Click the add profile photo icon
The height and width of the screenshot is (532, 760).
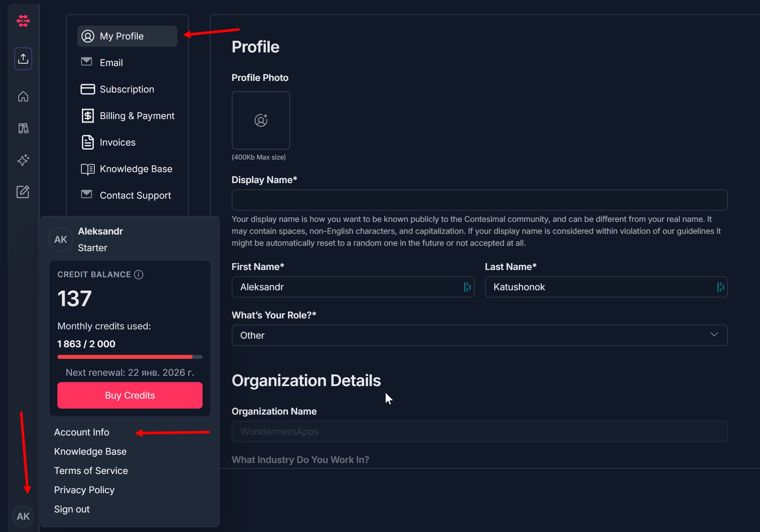pyautogui.click(x=261, y=120)
